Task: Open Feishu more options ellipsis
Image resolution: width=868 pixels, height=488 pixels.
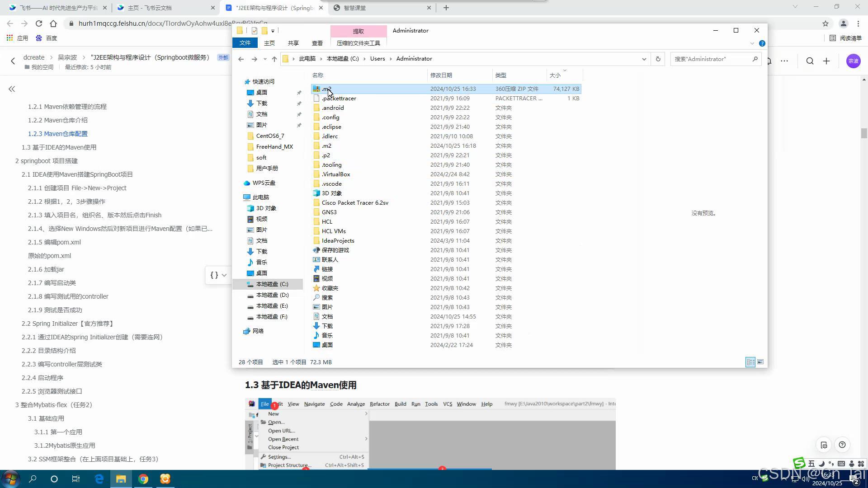Action: [784, 61]
